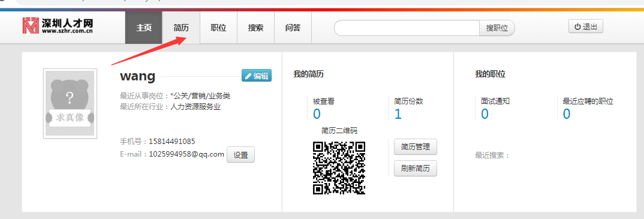Click the 刷新简历 button
This screenshot has width=644, height=219.
pyautogui.click(x=415, y=168)
